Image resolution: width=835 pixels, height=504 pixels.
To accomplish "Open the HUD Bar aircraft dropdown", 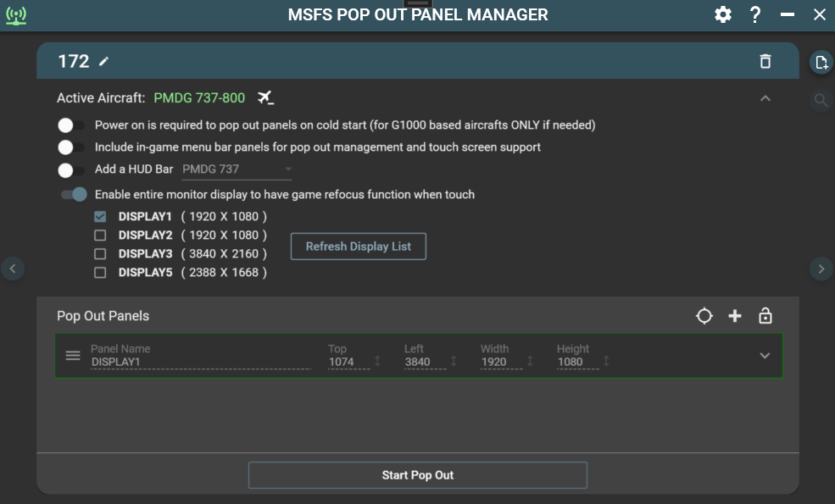I will click(x=287, y=169).
